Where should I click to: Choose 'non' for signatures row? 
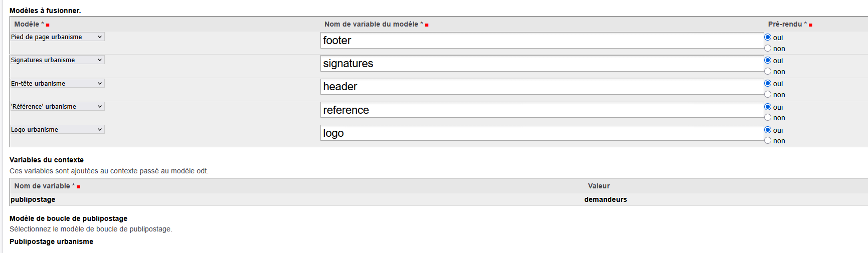[768, 71]
